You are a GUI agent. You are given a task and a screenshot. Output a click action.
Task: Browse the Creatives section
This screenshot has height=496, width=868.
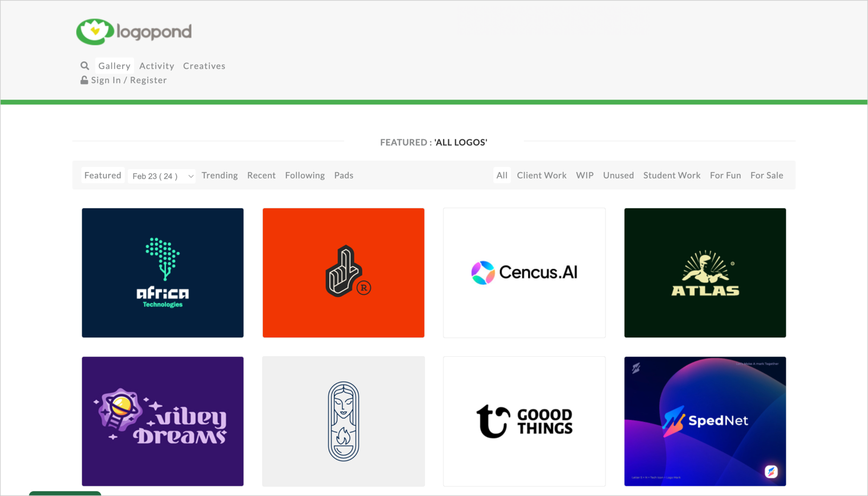pos(204,66)
